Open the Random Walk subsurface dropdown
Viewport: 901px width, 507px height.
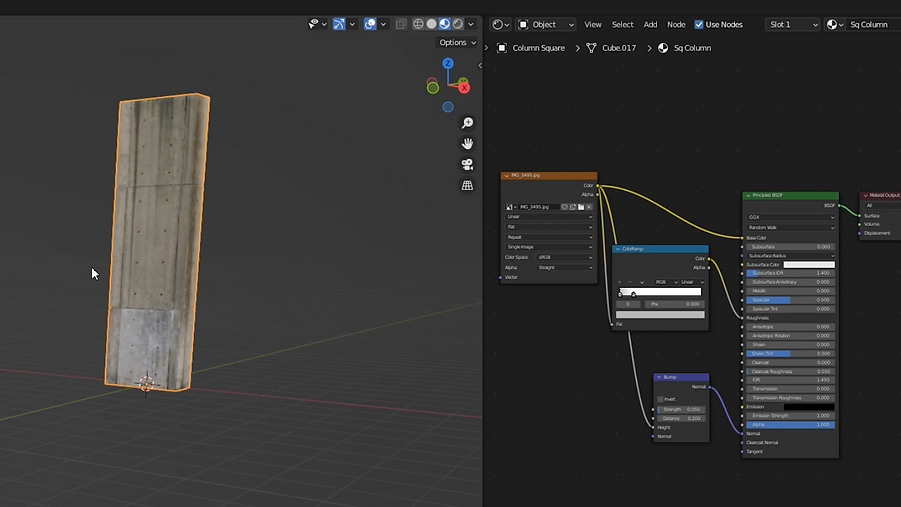(791, 228)
